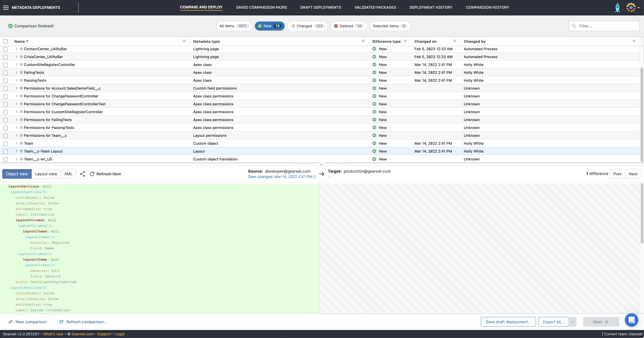Open the What's new footer link
Image resolution: width=644 pixels, height=338 pixels.
pos(53,334)
